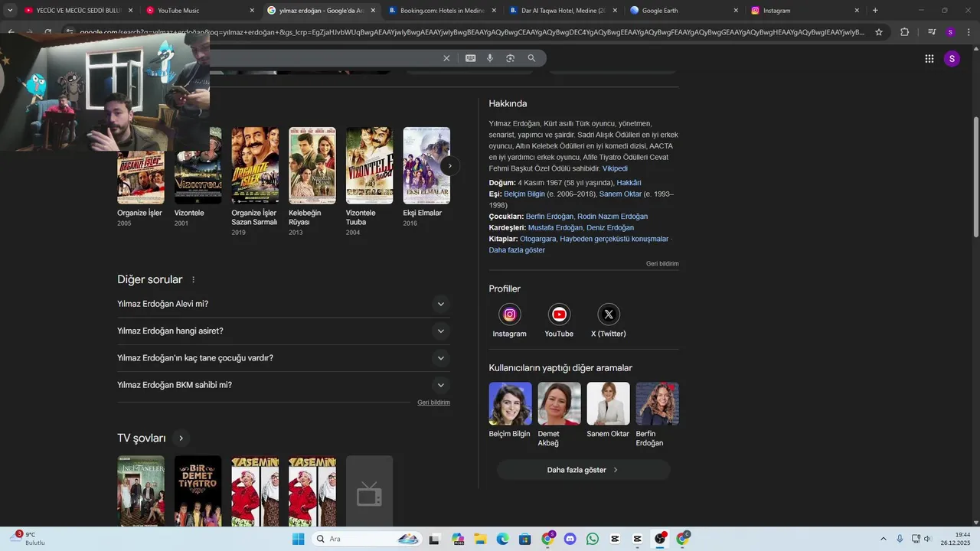This screenshot has width=980, height=551.
Task: Show next movies in the film carousel
Action: pos(450,165)
